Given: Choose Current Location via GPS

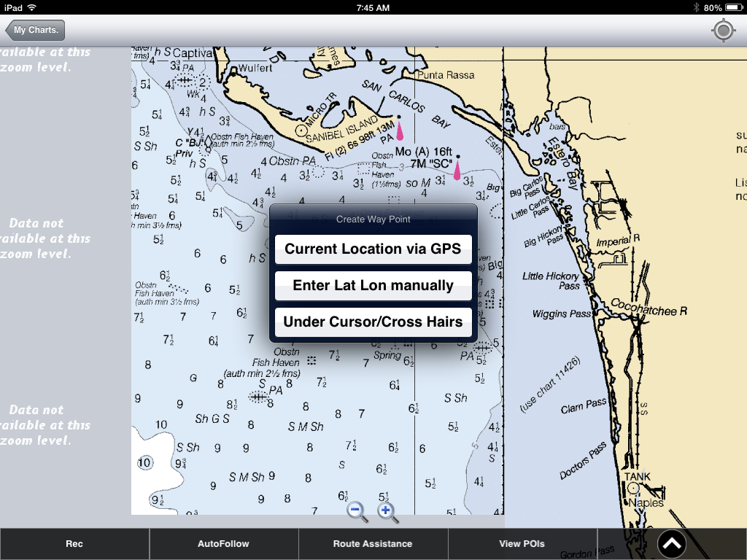Looking at the screenshot, I should click(x=373, y=249).
